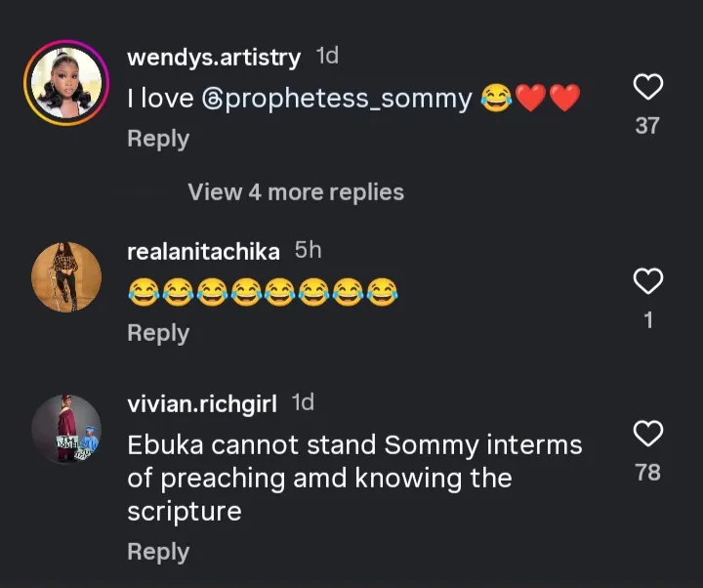The image size is (703, 588).
Task: Select the laughing emojis comment text
Action: pos(263,292)
